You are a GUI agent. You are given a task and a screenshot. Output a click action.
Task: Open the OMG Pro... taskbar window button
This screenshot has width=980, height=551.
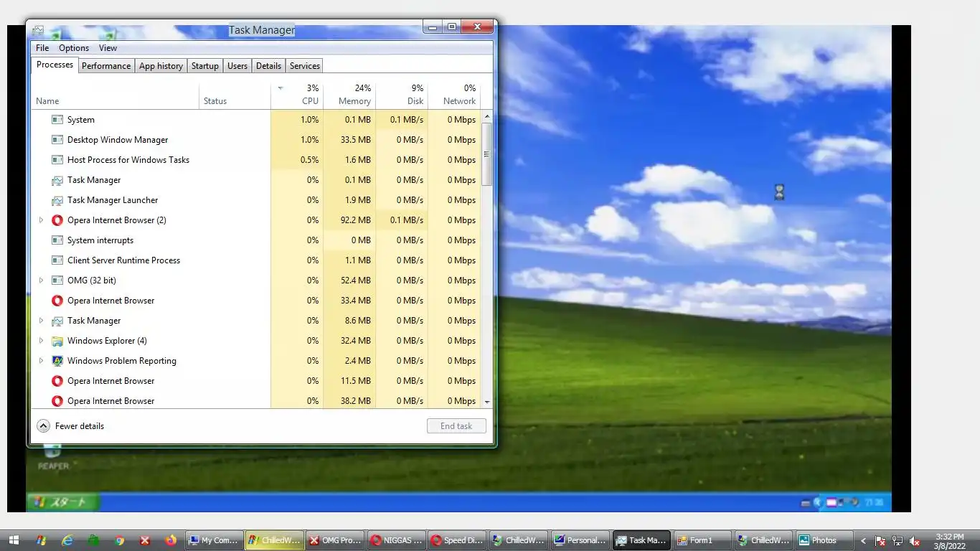pyautogui.click(x=334, y=540)
